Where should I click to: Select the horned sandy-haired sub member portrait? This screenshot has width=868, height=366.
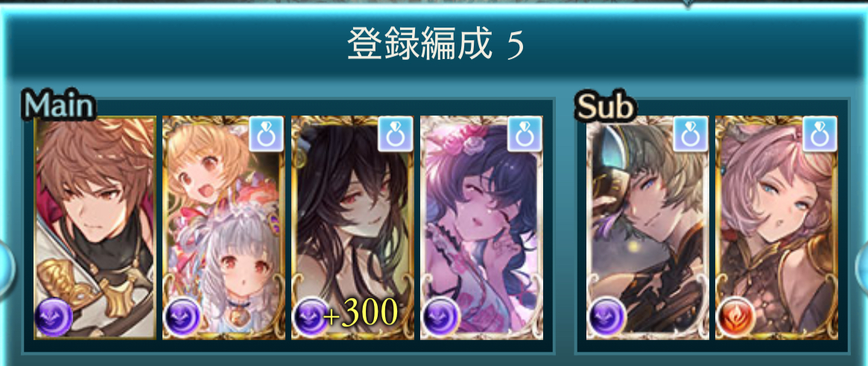(x=647, y=227)
